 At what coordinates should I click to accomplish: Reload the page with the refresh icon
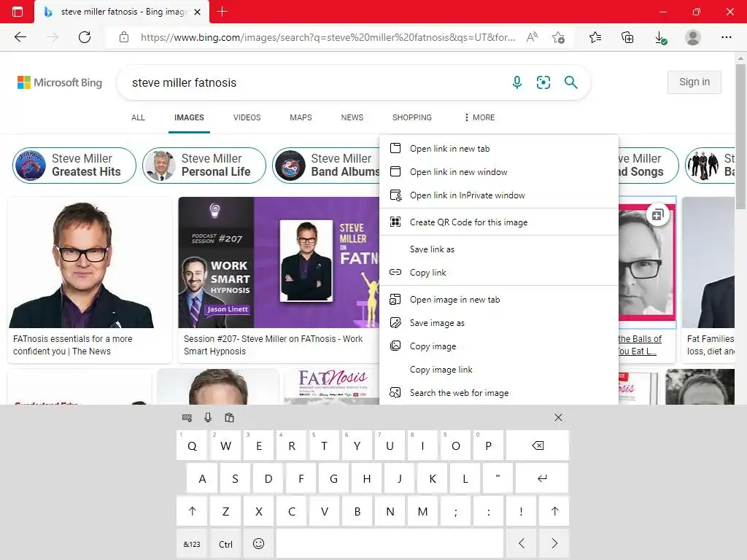[85, 37]
